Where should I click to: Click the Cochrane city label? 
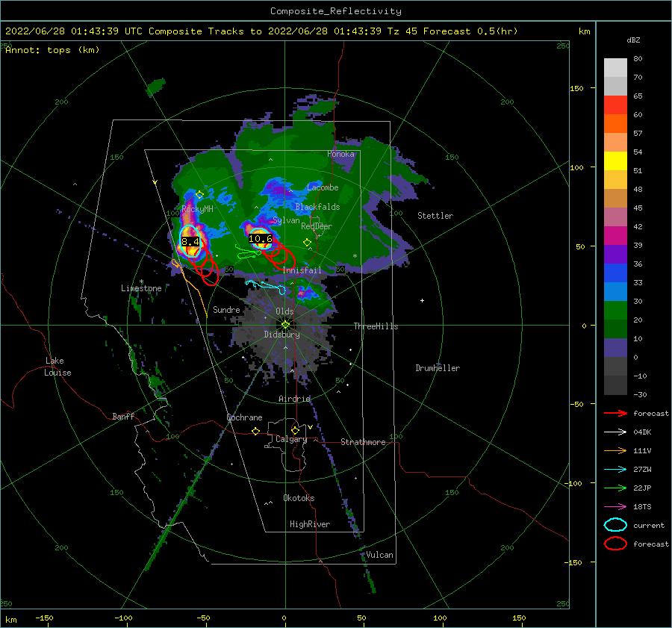244,417
